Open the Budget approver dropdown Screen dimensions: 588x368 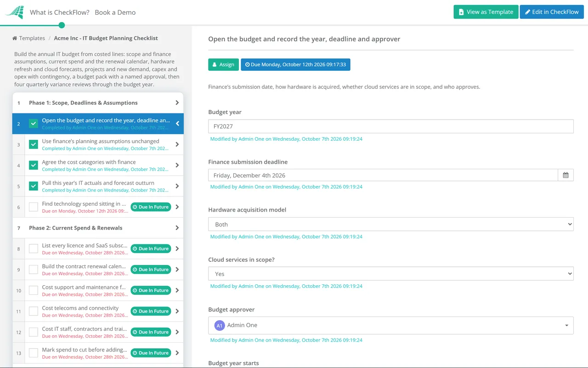click(x=391, y=325)
